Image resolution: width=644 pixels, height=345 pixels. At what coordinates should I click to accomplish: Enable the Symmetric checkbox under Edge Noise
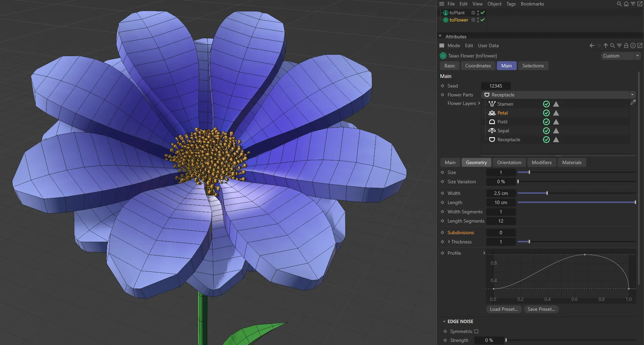(x=477, y=331)
